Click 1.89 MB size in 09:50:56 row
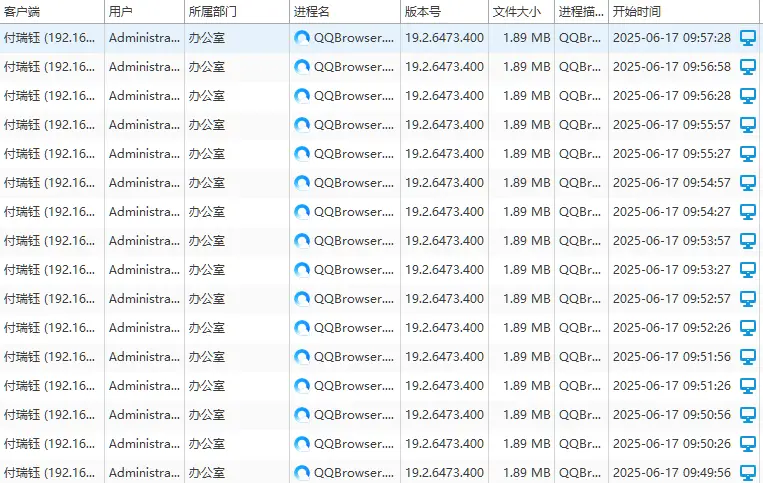The width and height of the screenshot is (763, 483). (527, 415)
